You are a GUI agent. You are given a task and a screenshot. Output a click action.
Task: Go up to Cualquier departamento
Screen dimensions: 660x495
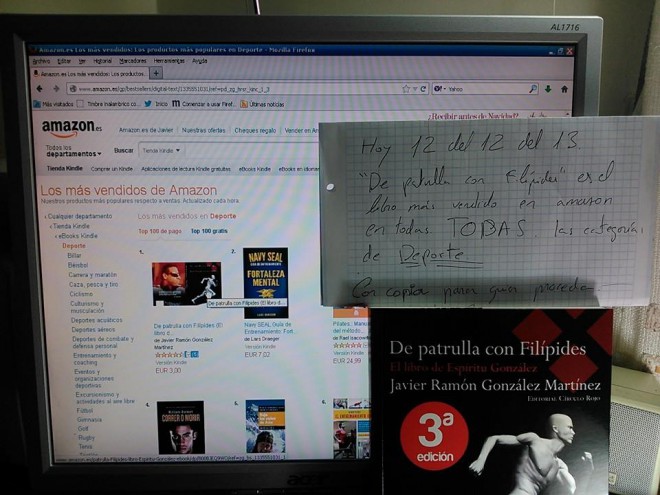pyautogui.click(x=80, y=216)
